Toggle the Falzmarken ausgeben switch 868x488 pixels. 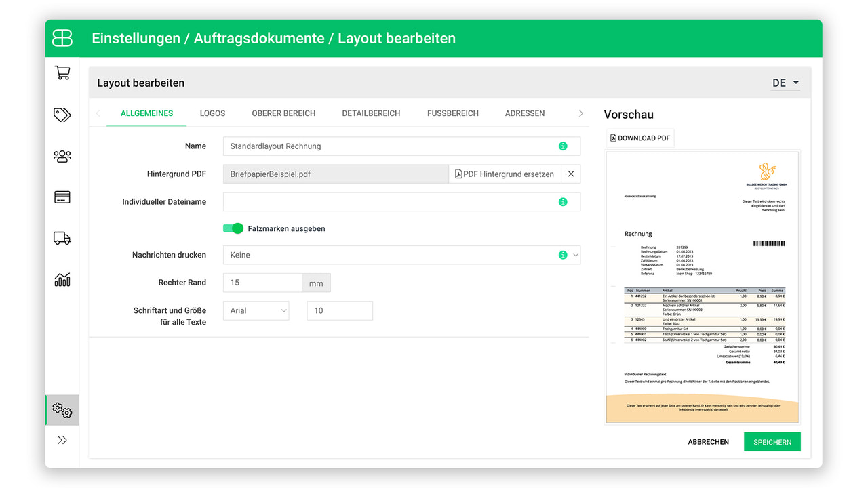click(x=233, y=228)
